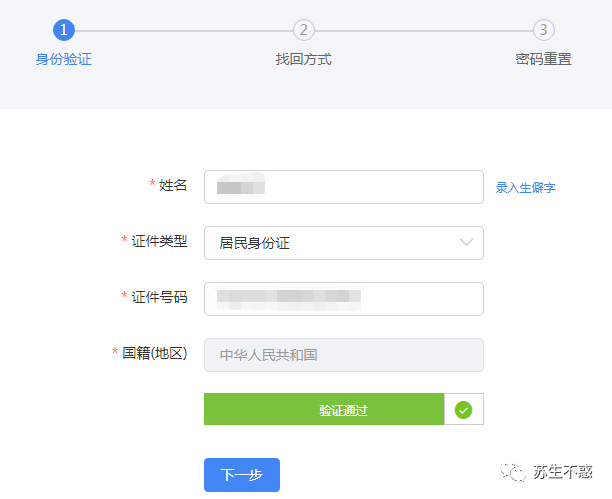Click the step 3 circle icon
Screen dimensions: 612x499
click(x=543, y=30)
